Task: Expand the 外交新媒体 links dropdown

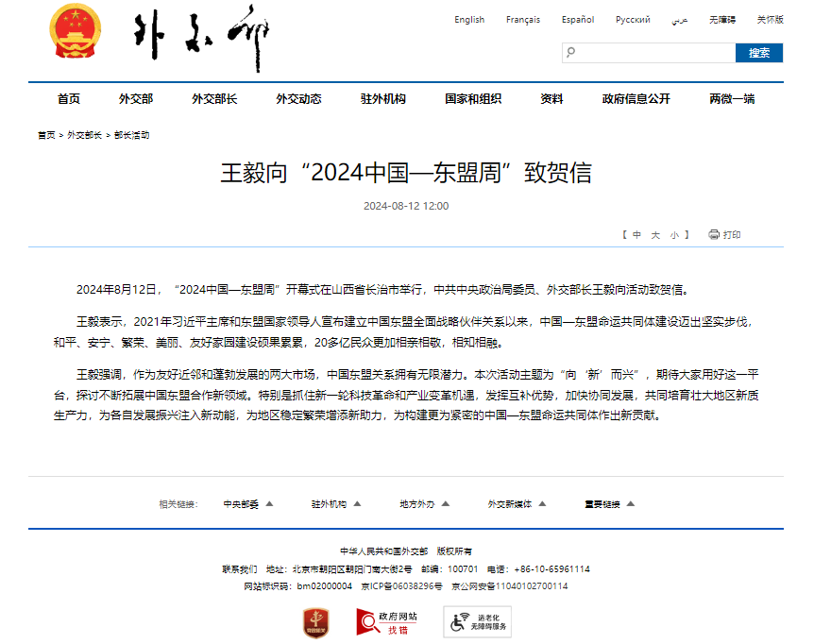Action: [x=517, y=504]
